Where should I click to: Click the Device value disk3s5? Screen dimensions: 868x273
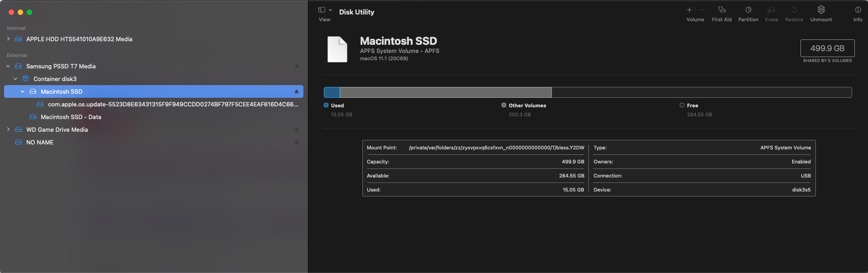tap(801, 190)
